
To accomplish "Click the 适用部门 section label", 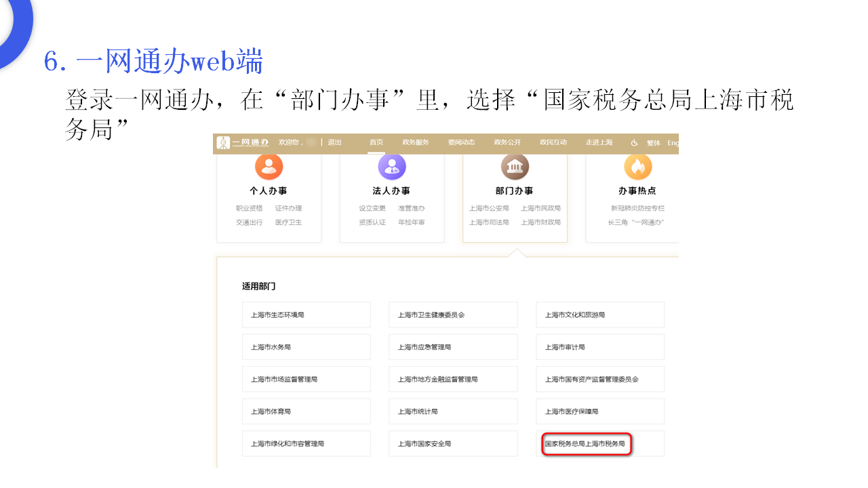I will [259, 287].
